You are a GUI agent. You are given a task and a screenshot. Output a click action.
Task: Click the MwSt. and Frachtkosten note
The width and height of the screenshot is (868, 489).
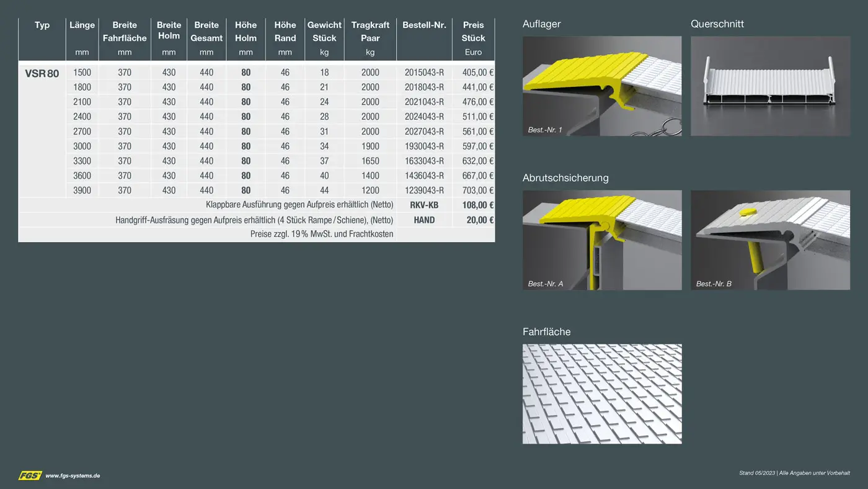coord(321,235)
